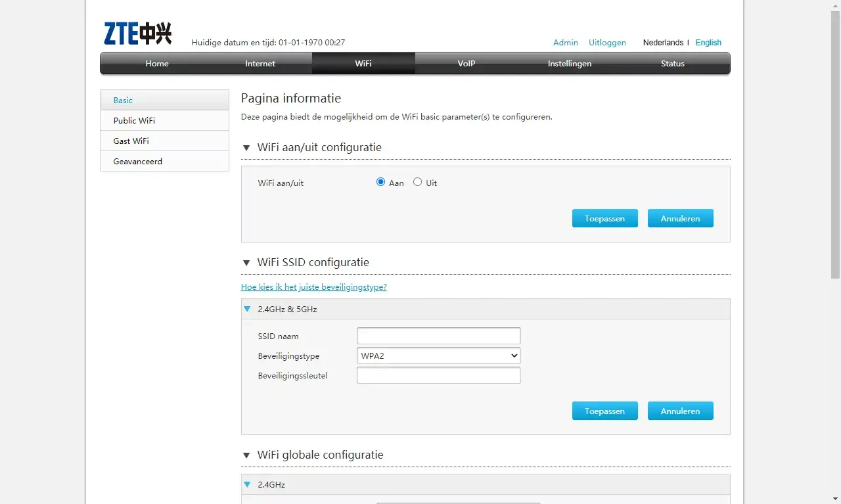Image resolution: width=841 pixels, height=504 pixels.
Task: Open Geavanceerd in the sidebar
Action: click(138, 161)
